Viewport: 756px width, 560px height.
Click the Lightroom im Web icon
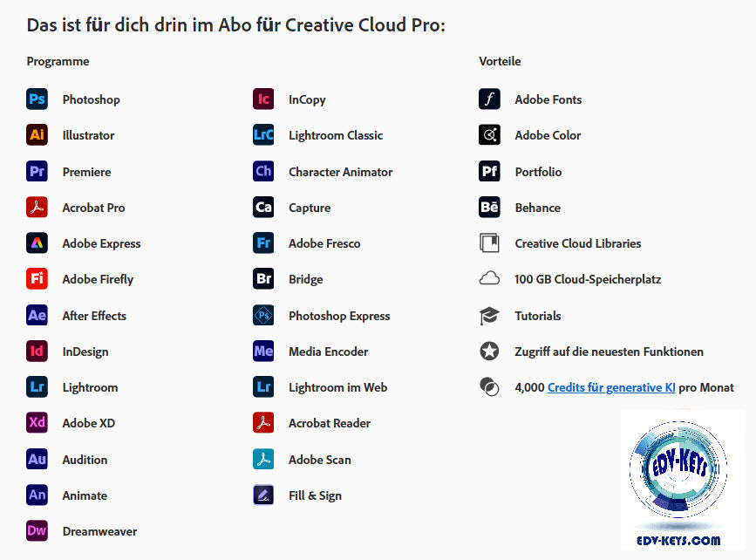pos(263,386)
